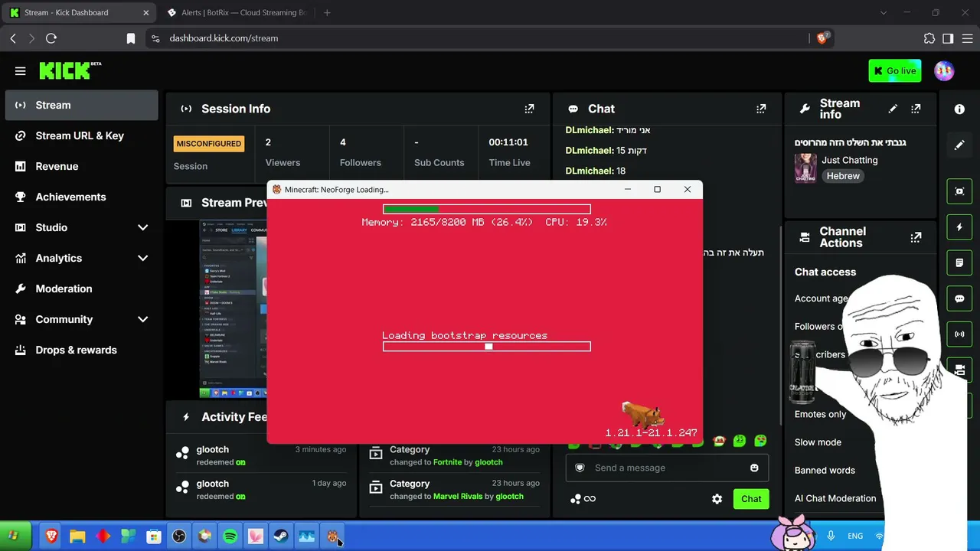Toggle the browser sidebar panel icon
This screenshot has height=551, width=980.
(x=948, y=38)
